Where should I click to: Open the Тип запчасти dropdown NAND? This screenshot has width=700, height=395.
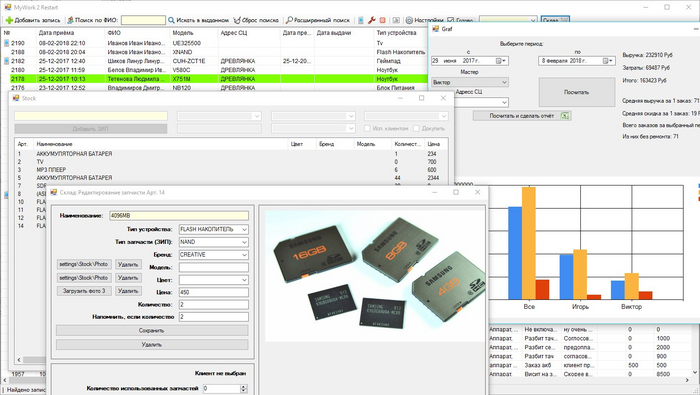click(x=244, y=242)
